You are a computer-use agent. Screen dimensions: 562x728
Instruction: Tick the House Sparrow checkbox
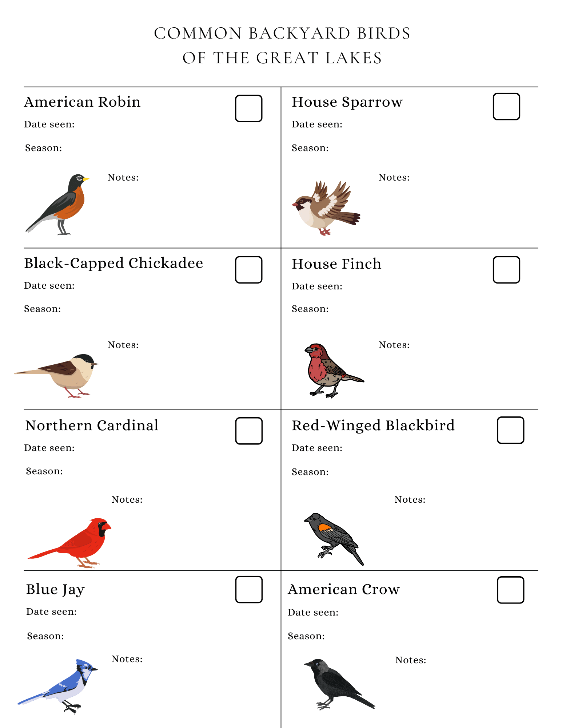click(506, 107)
